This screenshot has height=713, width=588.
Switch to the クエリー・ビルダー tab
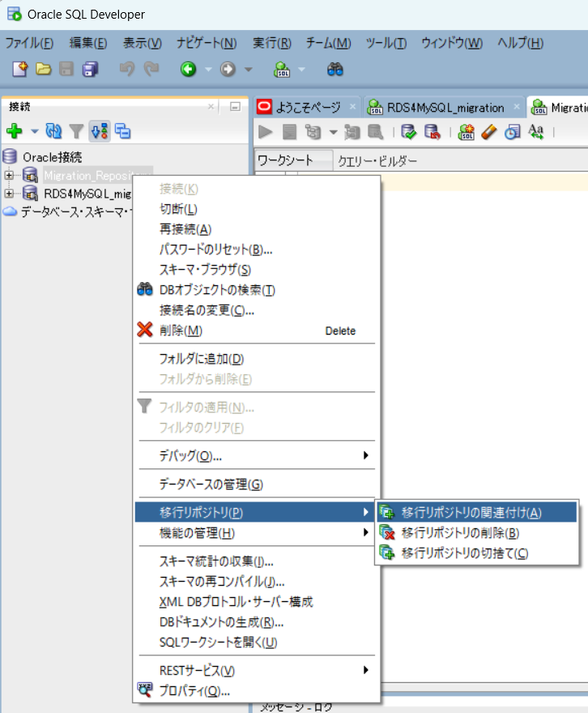(x=377, y=160)
